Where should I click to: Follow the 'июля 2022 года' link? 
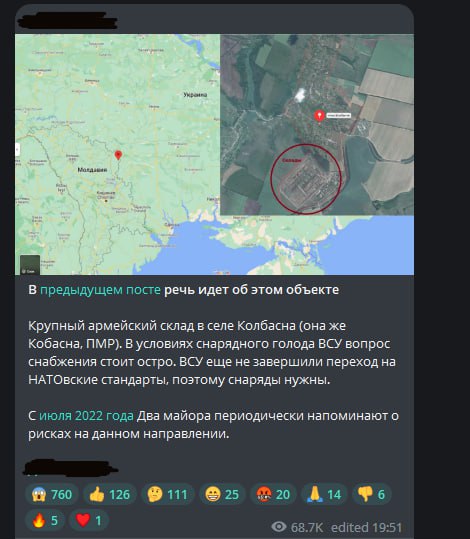pos(86,416)
